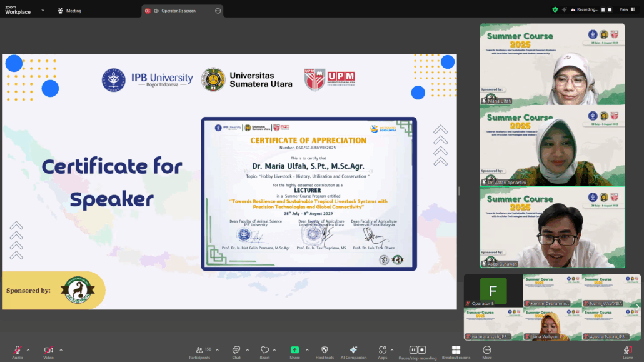Open Breakout rooms
The image size is (644, 362).
[x=456, y=351]
